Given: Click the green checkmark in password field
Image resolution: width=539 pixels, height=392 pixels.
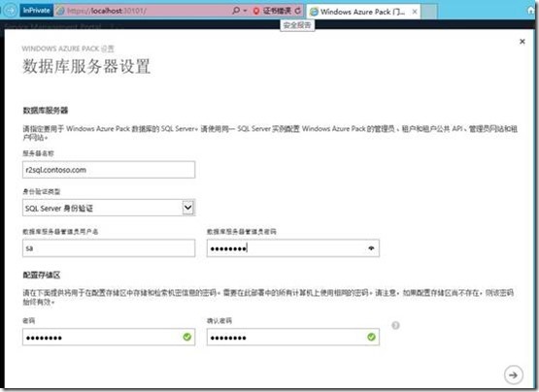Looking at the screenshot, I should pos(187,337).
